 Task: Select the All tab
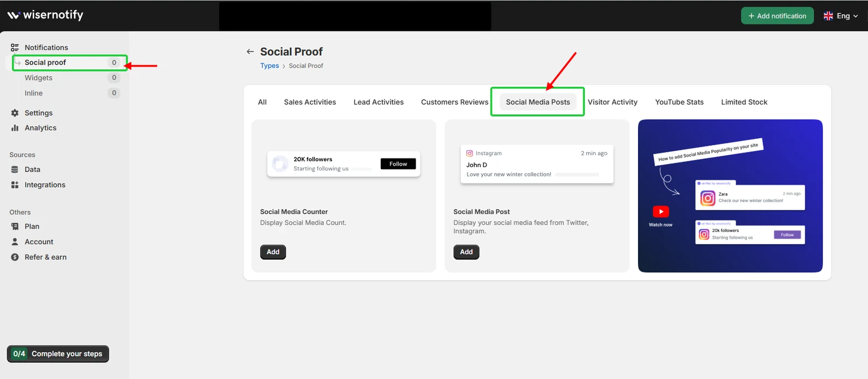263,102
